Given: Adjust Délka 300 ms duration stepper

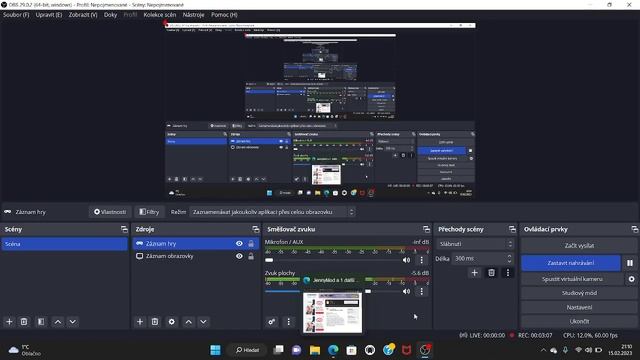Looking at the screenshot, I should 509,258.
